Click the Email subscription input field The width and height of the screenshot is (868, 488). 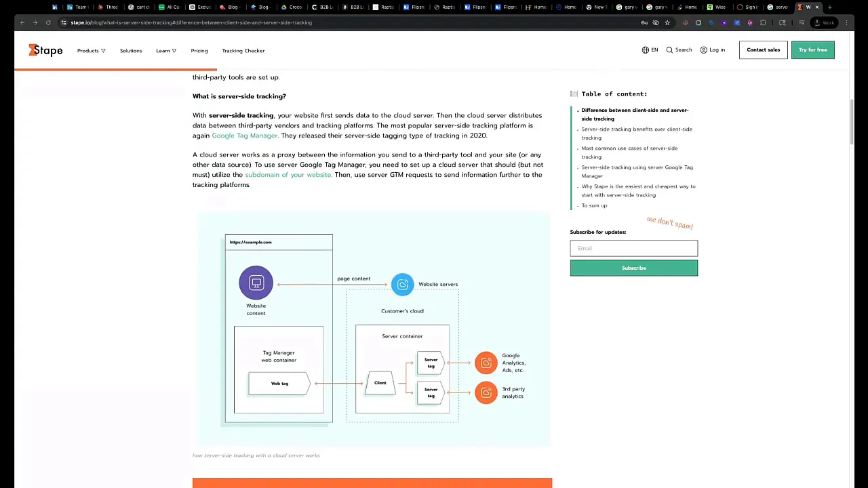click(633, 248)
